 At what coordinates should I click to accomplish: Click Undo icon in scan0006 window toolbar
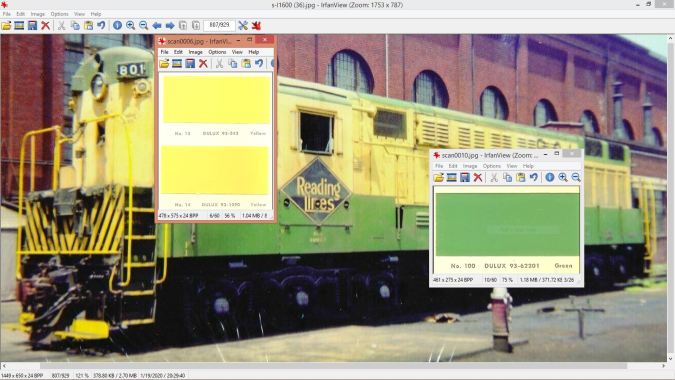coord(259,64)
